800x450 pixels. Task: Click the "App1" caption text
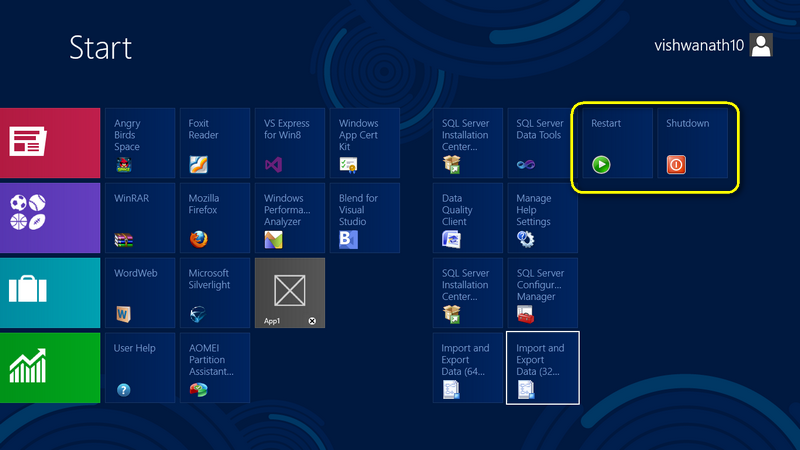click(x=272, y=321)
